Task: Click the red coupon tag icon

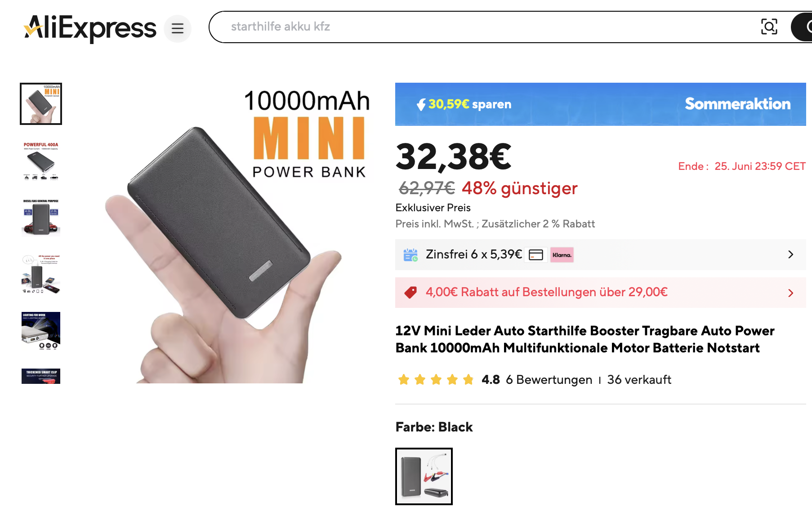Action: pos(410,293)
